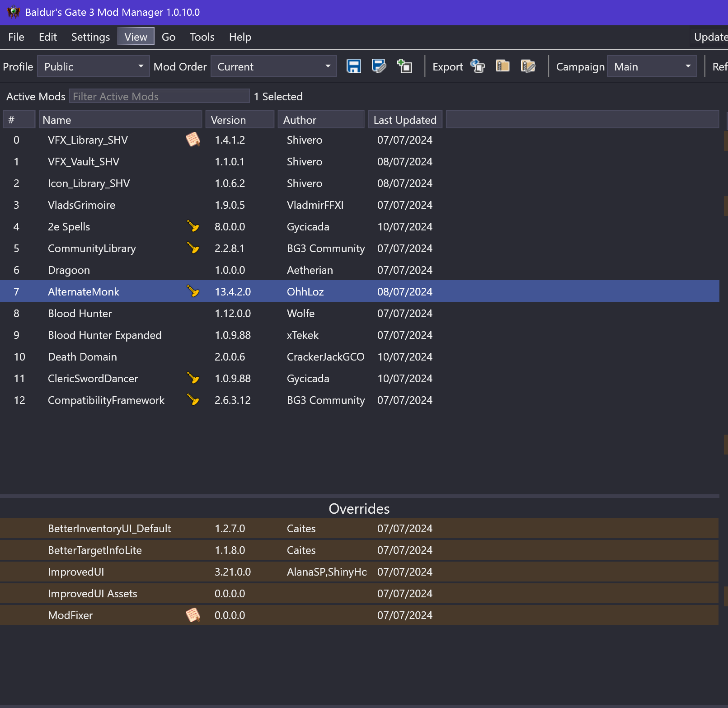Click the CrackerJackGCO author cell
The image size is (728, 708).
pos(325,356)
